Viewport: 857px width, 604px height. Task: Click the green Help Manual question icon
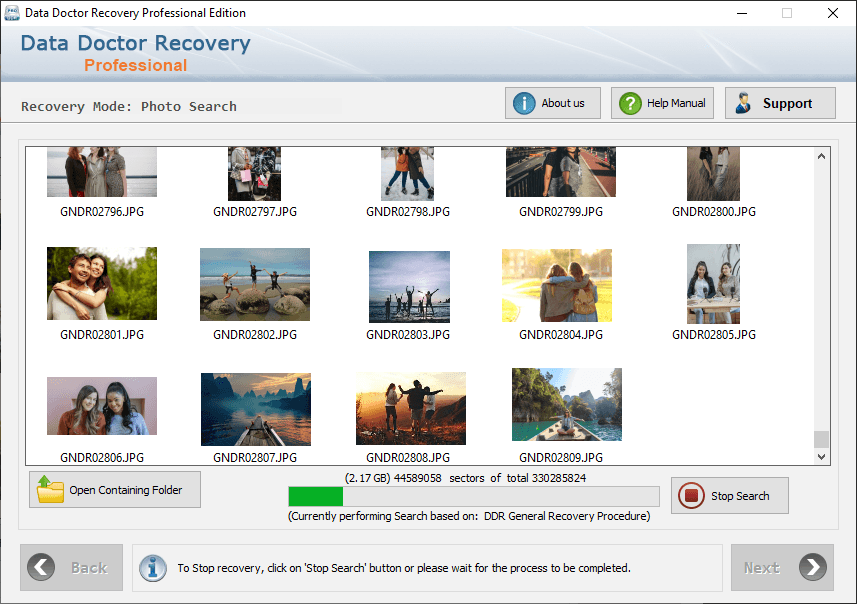[630, 103]
